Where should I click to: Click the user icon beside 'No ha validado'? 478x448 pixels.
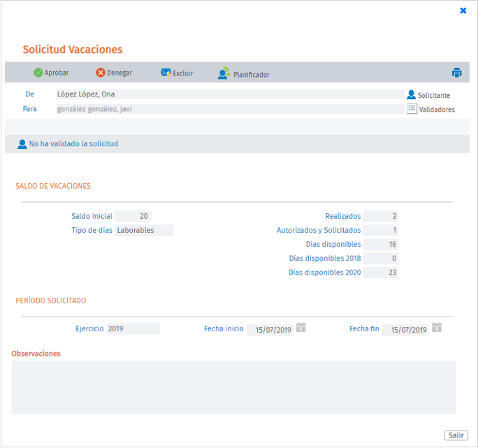22,144
